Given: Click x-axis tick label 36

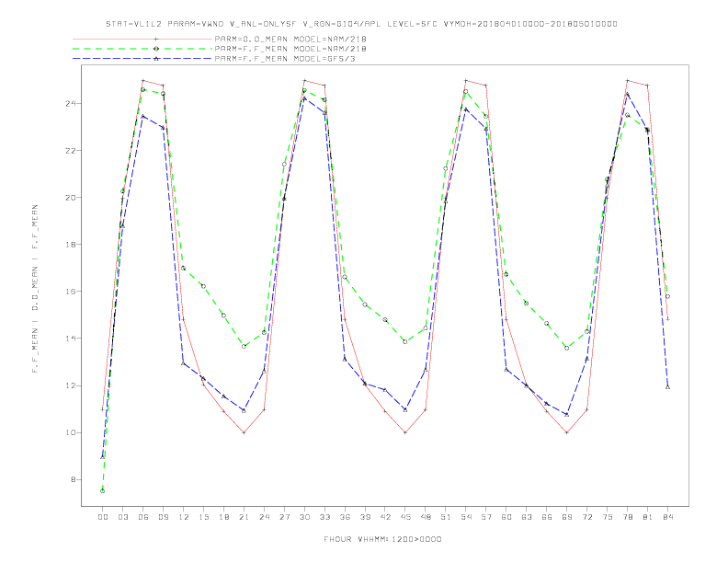Looking at the screenshot, I should [x=345, y=517].
